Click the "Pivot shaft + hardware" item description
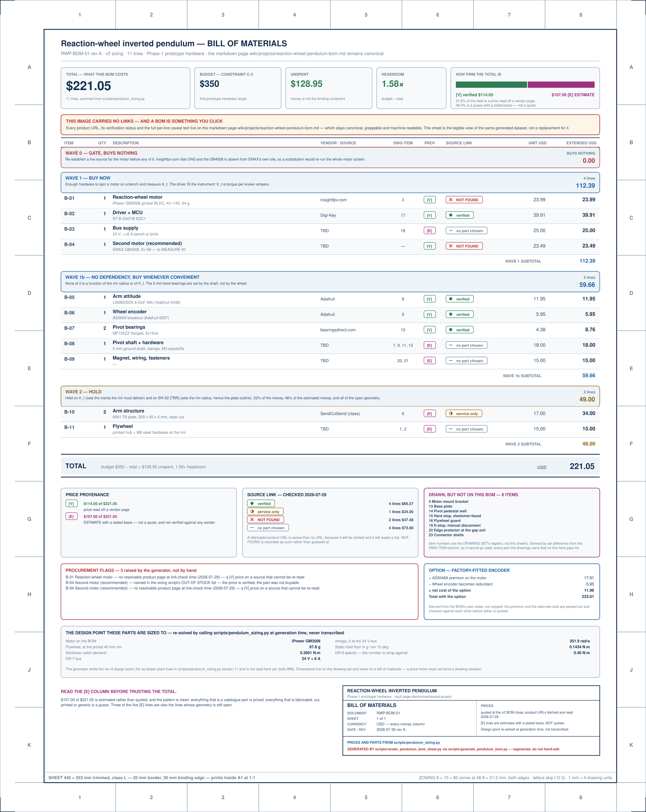 [138, 343]
